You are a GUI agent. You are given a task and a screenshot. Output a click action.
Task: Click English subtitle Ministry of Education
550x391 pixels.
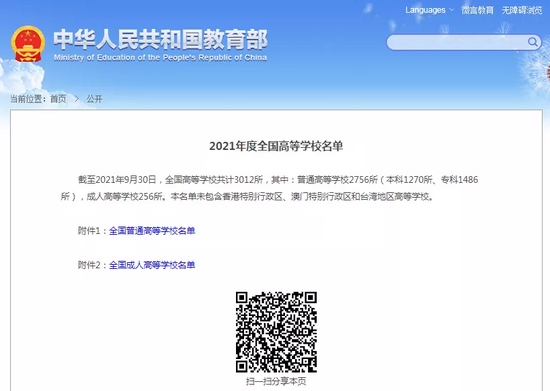(x=160, y=58)
